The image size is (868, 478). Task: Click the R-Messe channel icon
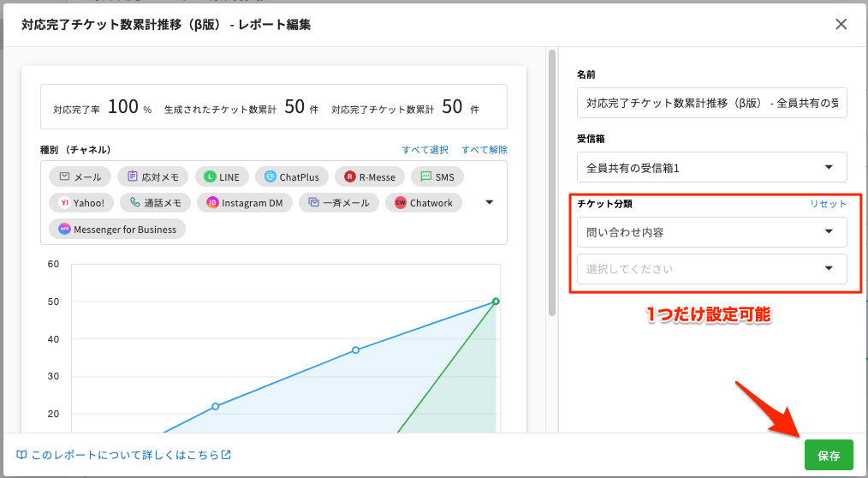click(350, 177)
